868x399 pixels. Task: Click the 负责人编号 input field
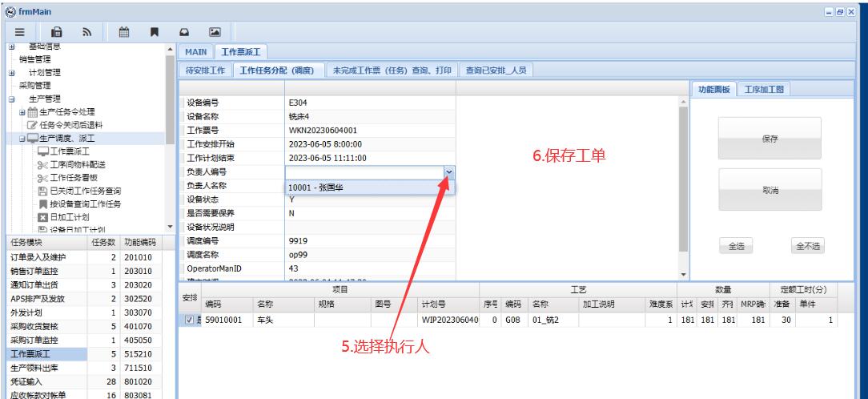[365, 172]
